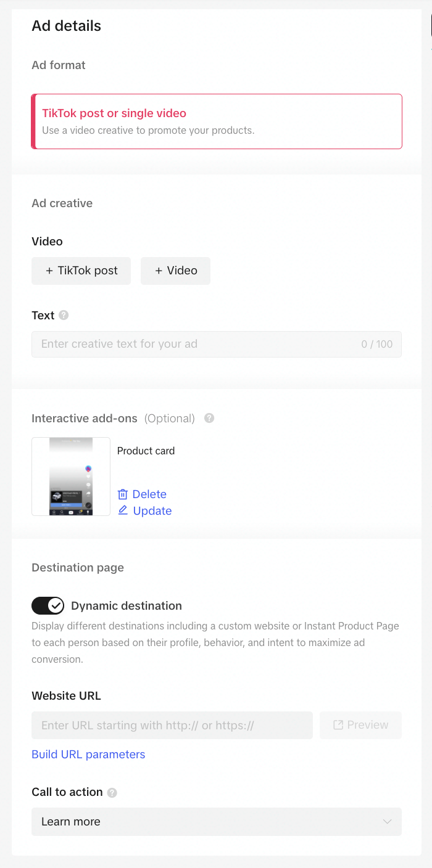Open Interactive add-ons help icon
The image size is (432, 868).
[x=209, y=418]
